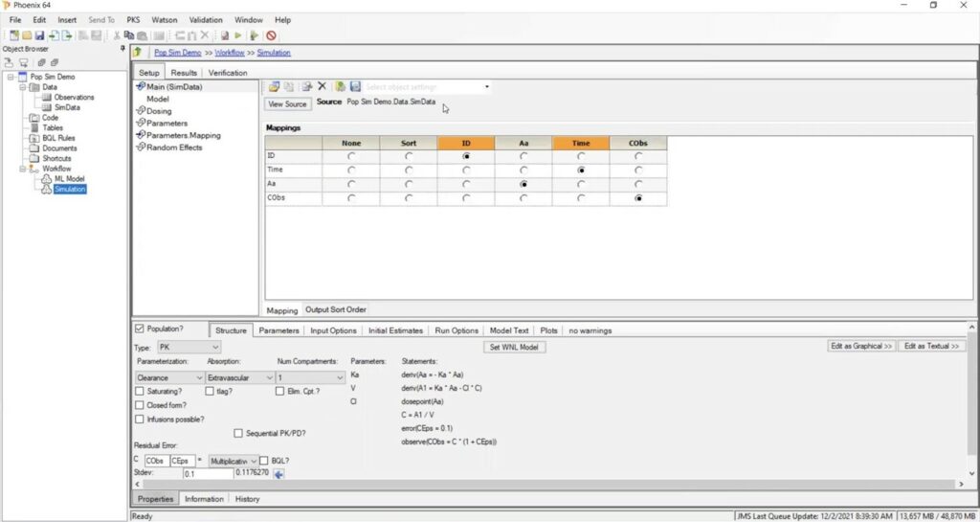The width and height of the screenshot is (980, 522).
Task: Select Sort radio for the Time row
Action: [408, 170]
